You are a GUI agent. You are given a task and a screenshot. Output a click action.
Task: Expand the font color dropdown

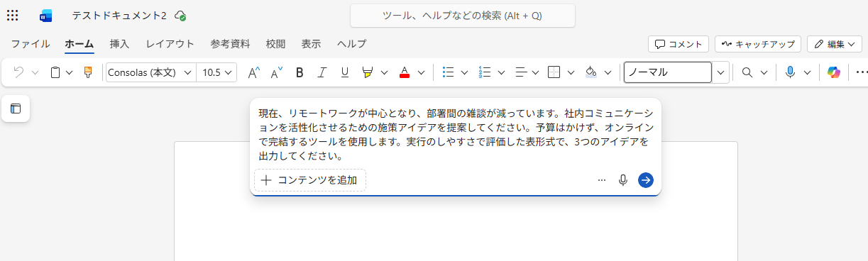(422, 72)
